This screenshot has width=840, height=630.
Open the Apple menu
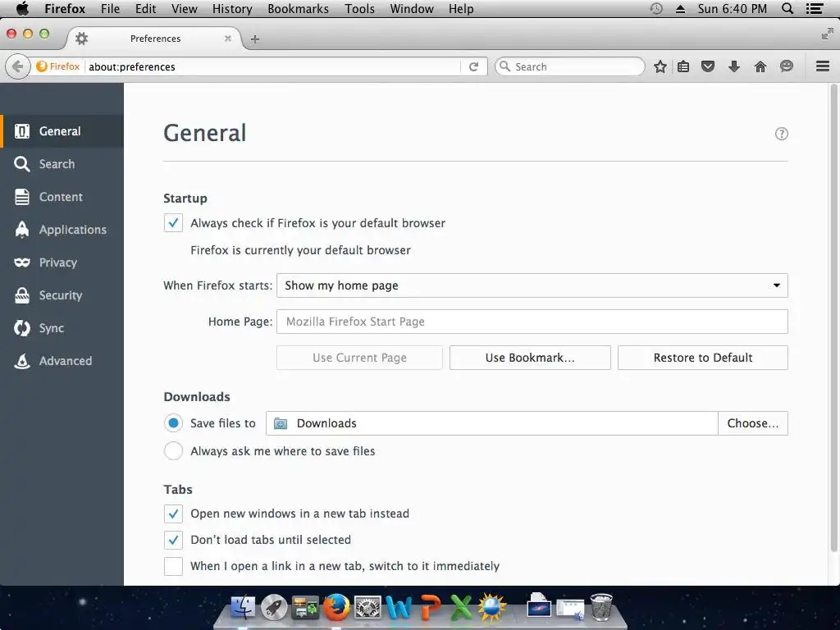[22, 8]
